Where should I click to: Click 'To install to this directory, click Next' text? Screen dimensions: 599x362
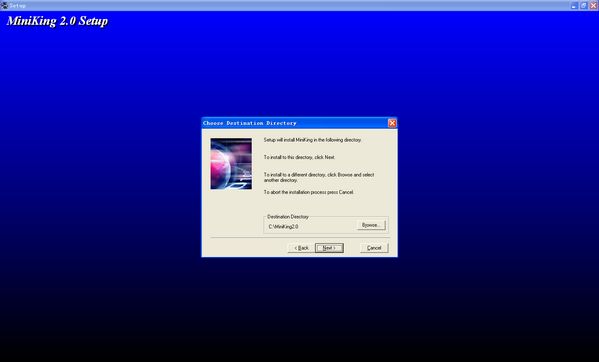[300, 157]
